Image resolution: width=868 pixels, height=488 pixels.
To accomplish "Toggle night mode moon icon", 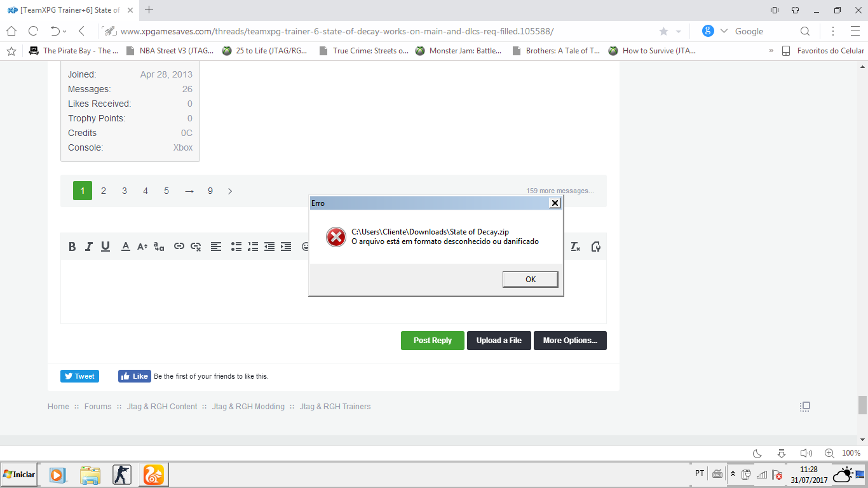I will point(757,453).
